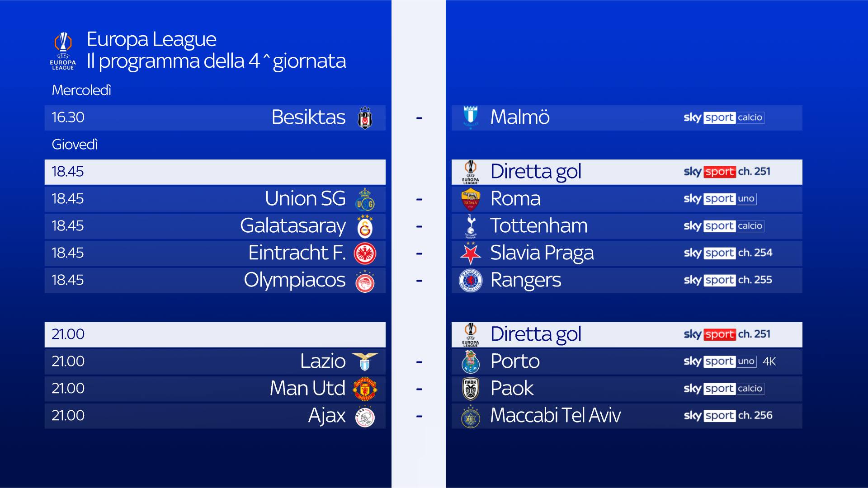Click the Europa League trophy logo in header
Viewport: 868px width, 488px height.
pos(63,51)
